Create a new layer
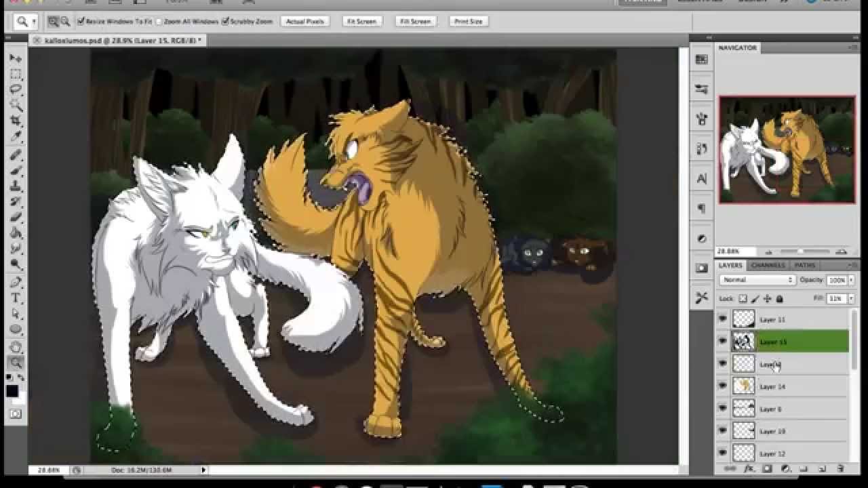 [x=822, y=468]
